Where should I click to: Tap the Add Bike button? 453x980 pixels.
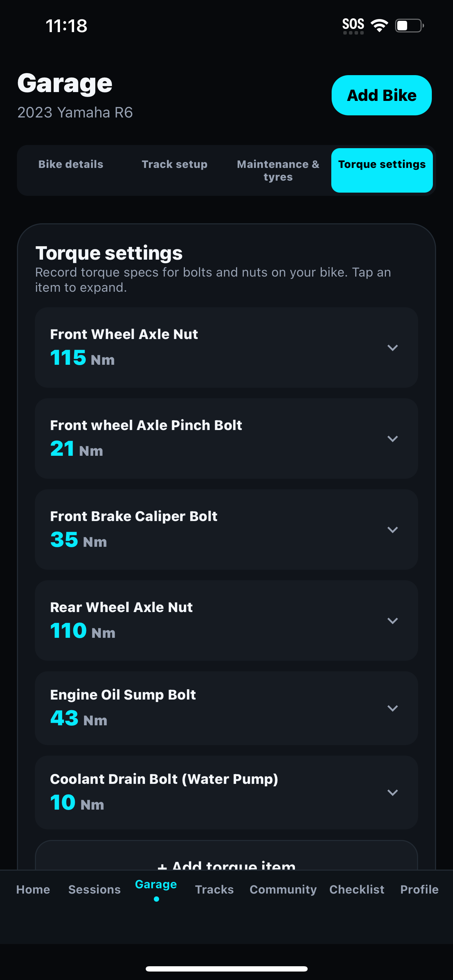point(381,95)
